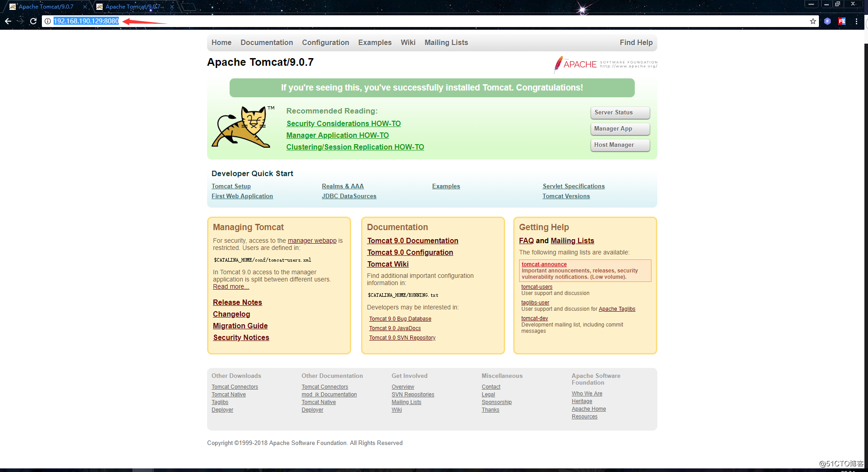The width and height of the screenshot is (868, 472).
Task: Close the first Apache Tomcat tab
Action: tap(85, 7)
